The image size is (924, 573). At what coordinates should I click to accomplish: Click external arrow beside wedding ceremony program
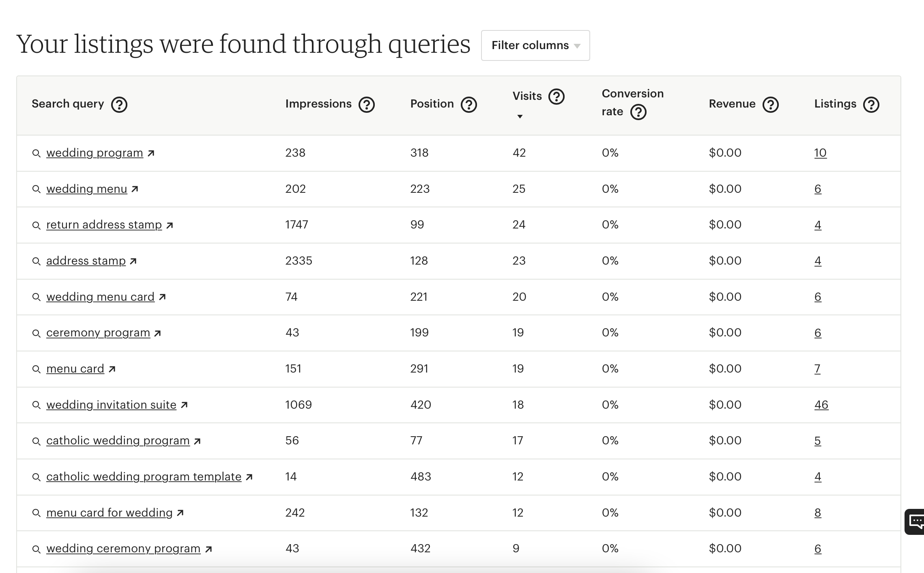point(208,549)
